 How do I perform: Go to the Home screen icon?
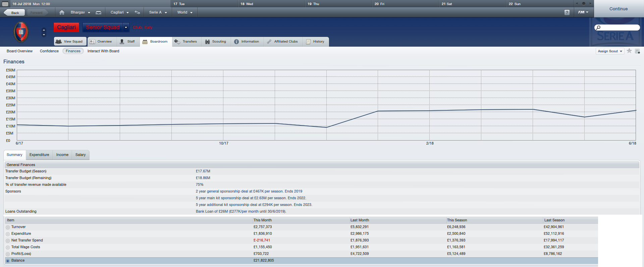pos(62,12)
